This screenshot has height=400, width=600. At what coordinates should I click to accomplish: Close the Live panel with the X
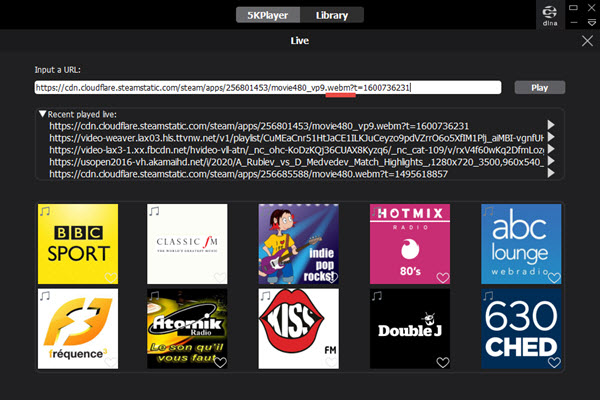click(587, 41)
